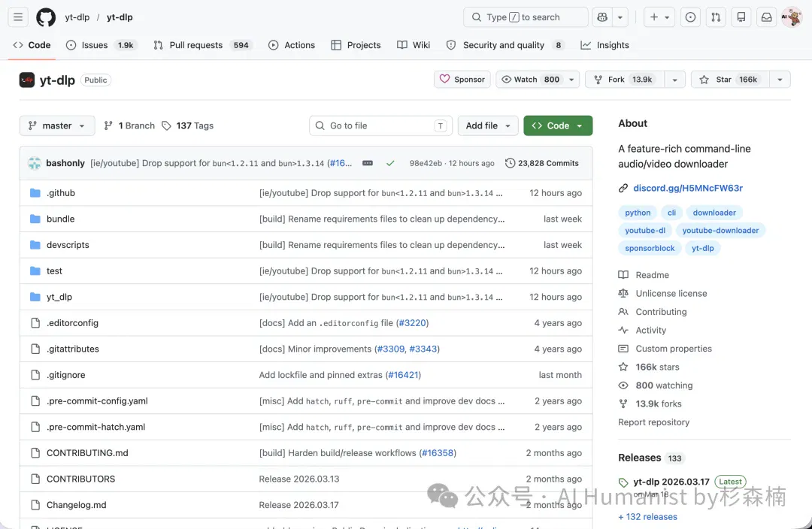Open bashonly author avatar
This screenshot has height=529, width=812.
click(x=35, y=163)
